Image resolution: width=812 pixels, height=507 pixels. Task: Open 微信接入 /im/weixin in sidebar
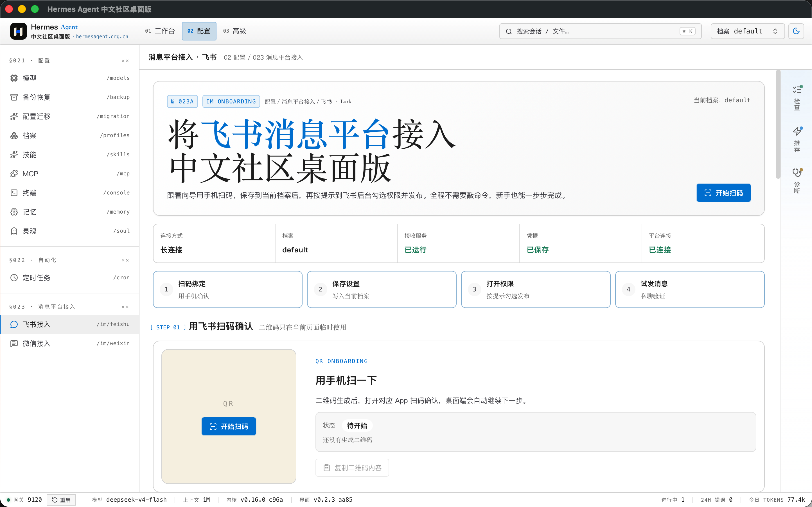(x=70, y=343)
